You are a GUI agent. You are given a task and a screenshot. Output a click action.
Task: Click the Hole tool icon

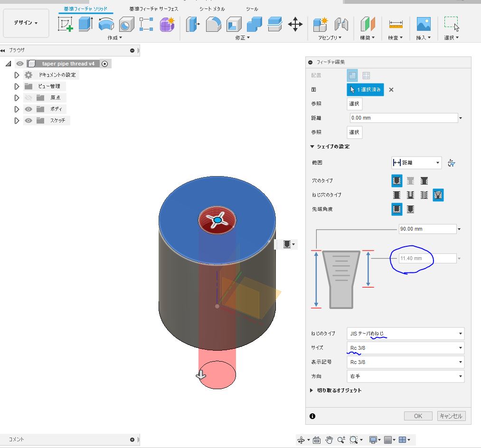(126, 24)
